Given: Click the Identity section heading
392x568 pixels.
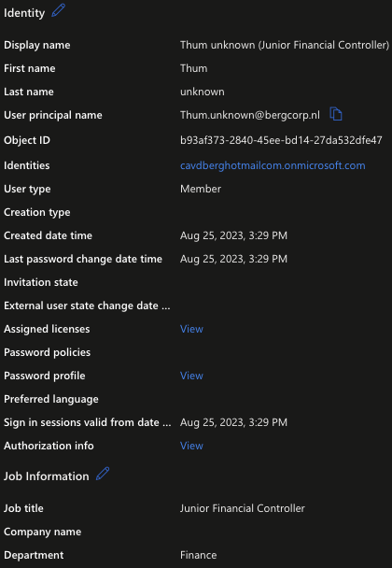Looking at the screenshot, I should [24, 13].
